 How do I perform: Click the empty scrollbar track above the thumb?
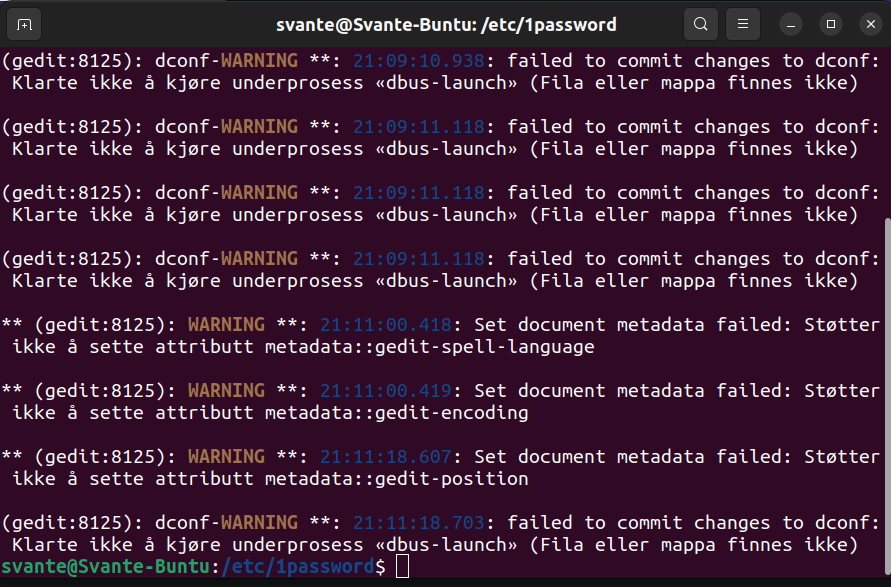pos(886,130)
